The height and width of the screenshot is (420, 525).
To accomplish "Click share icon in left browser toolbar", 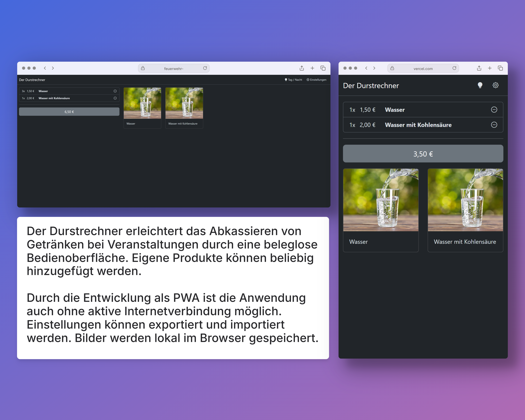I will pyautogui.click(x=302, y=68).
